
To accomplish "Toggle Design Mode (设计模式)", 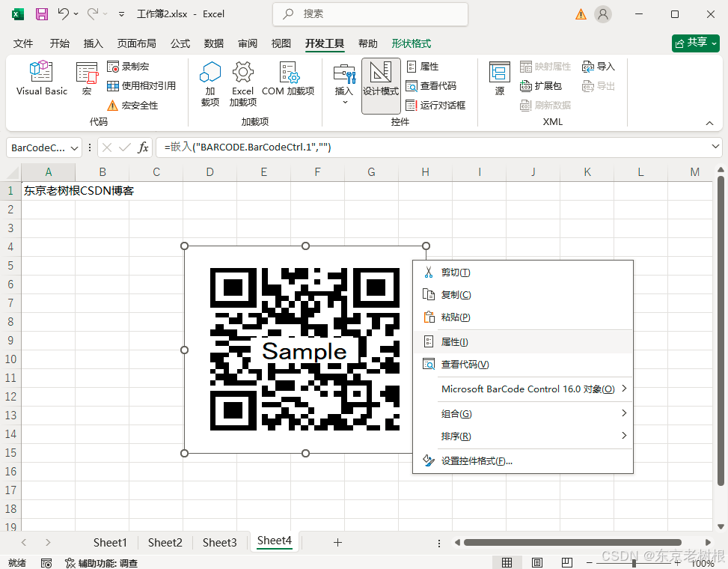I will tap(381, 85).
